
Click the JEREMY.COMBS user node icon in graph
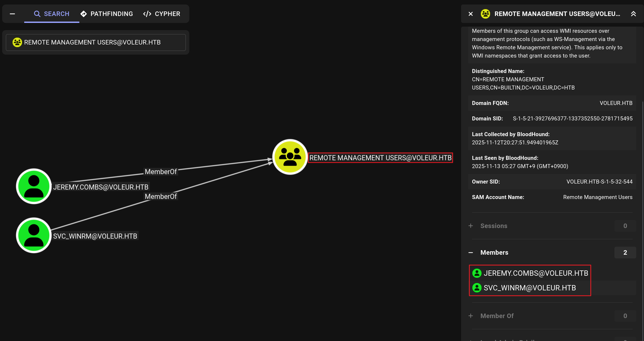[x=34, y=186]
